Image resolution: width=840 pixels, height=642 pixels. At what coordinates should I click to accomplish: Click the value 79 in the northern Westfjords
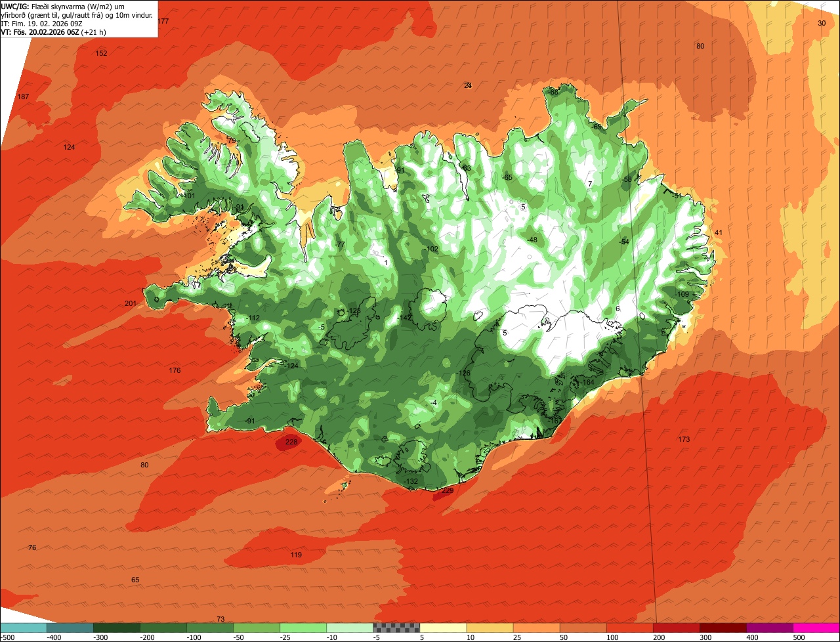click(x=230, y=140)
